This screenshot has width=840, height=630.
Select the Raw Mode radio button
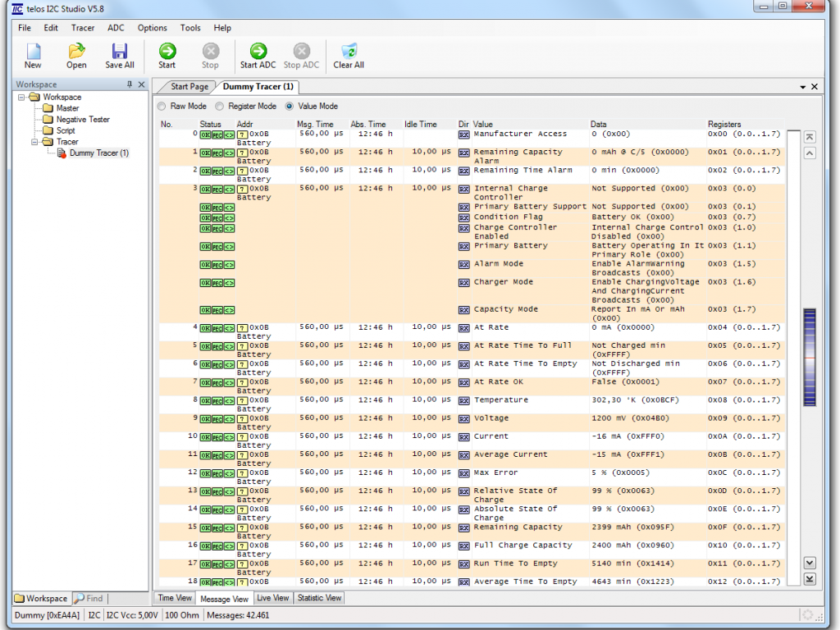coord(162,107)
